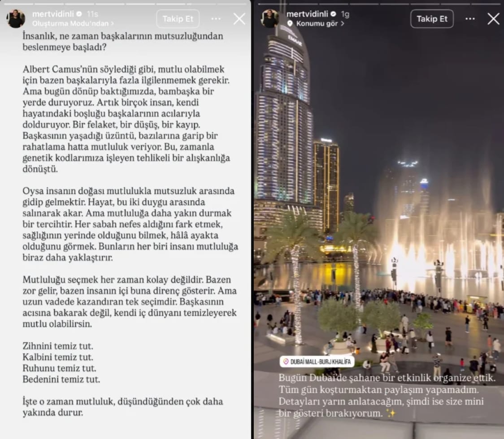This screenshot has width=504, height=439.
Task: Open three-dot more options on the Dubai story
Action: [470, 19]
